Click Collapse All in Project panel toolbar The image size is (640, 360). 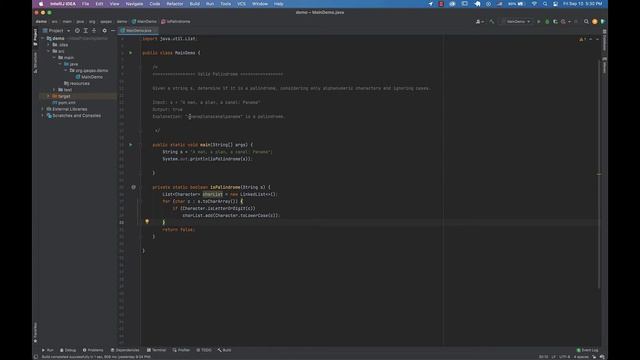click(x=94, y=31)
